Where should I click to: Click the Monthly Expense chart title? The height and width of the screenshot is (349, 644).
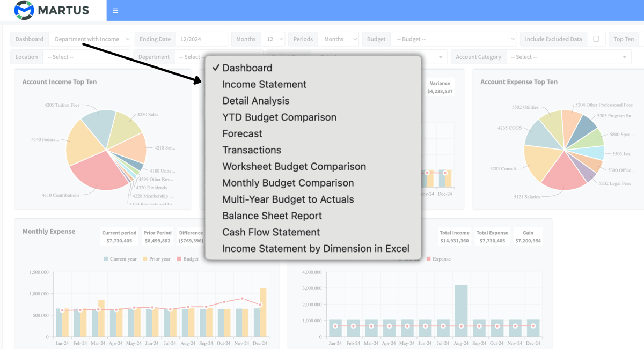point(49,232)
